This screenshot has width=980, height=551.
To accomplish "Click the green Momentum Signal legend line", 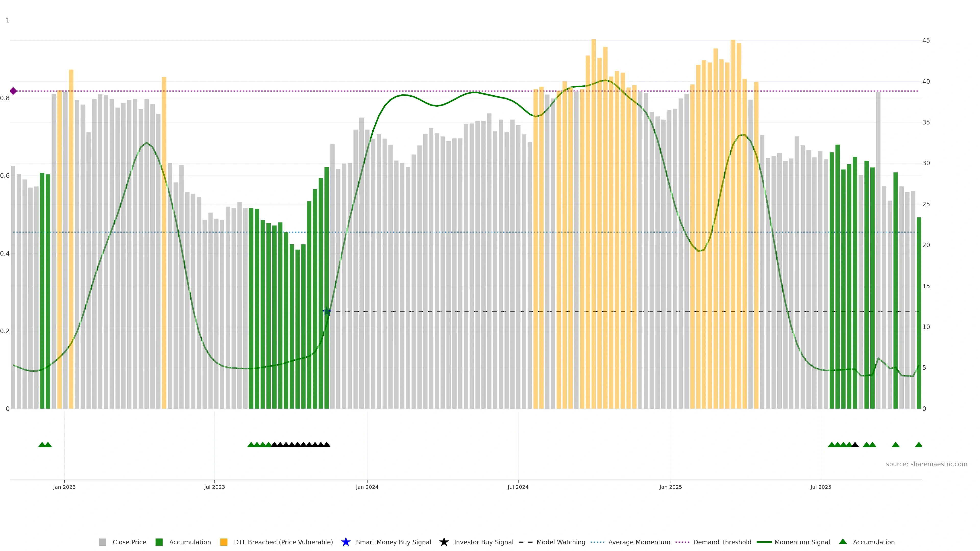I will [x=764, y=542].
